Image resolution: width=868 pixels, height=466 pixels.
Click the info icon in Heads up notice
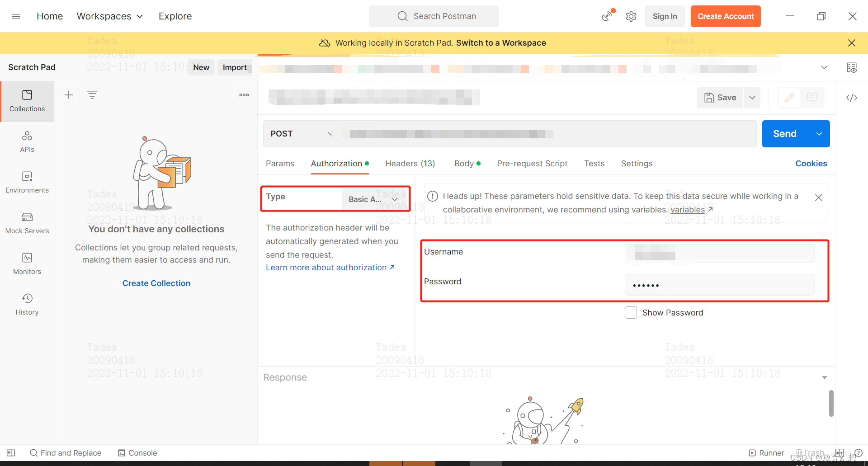pyautogui.click(x=433, y=196)
